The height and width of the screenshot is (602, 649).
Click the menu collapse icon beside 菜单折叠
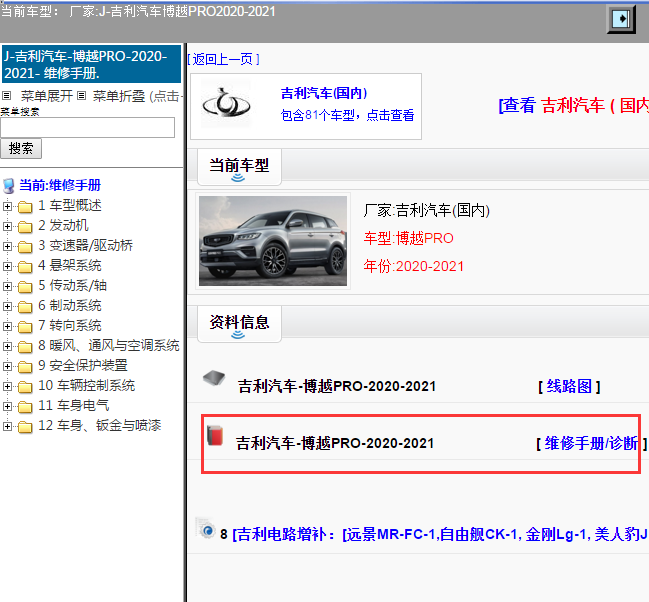click(x=82, y=96)
